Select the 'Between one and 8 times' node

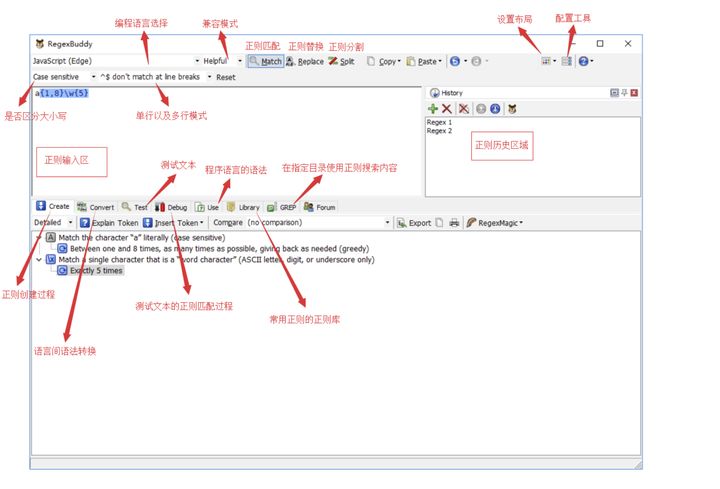[x=219, y=248]
